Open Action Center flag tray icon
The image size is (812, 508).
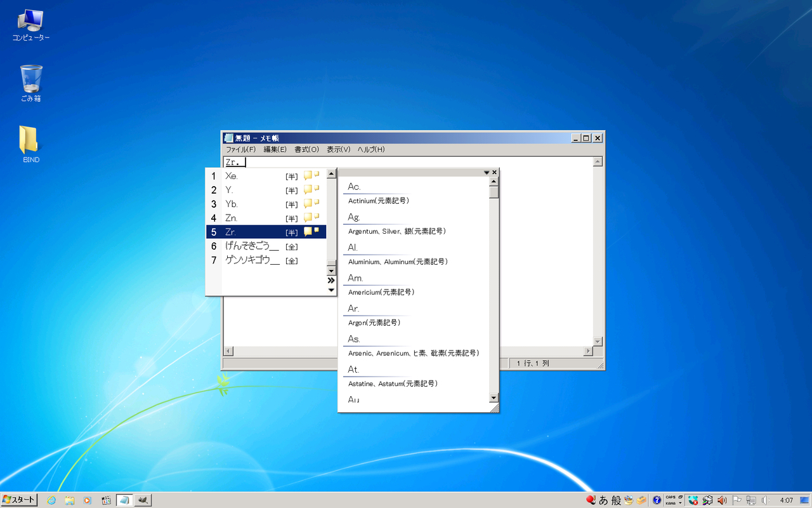(737, 500)
